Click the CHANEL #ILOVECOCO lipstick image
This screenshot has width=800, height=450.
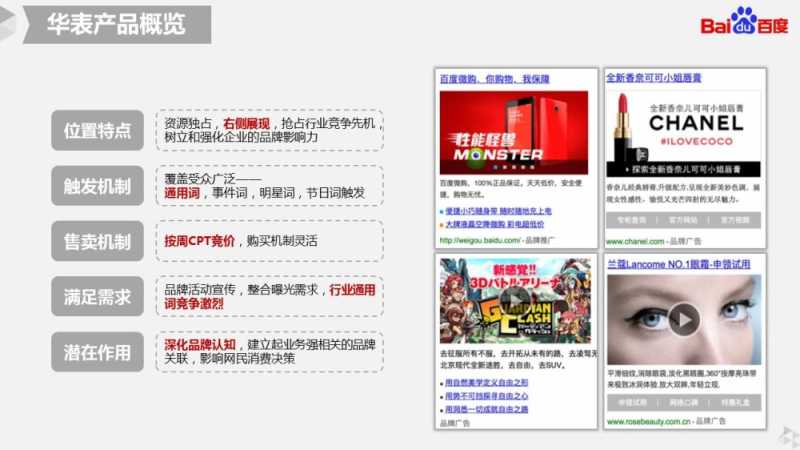tap(683, 127)
